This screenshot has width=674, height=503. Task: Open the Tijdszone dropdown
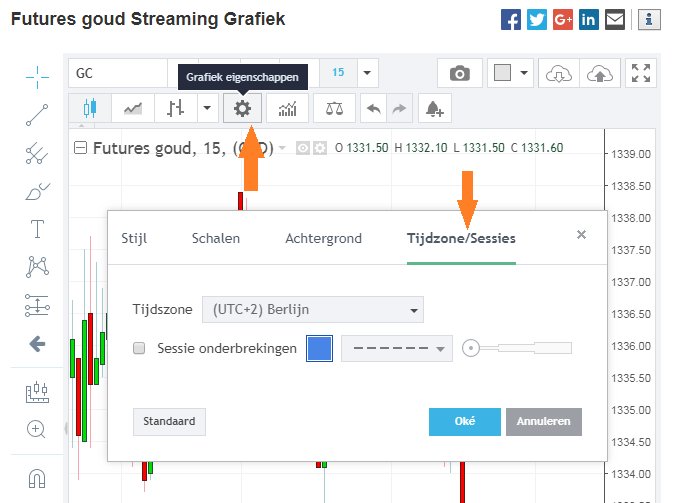pos(312,310)
